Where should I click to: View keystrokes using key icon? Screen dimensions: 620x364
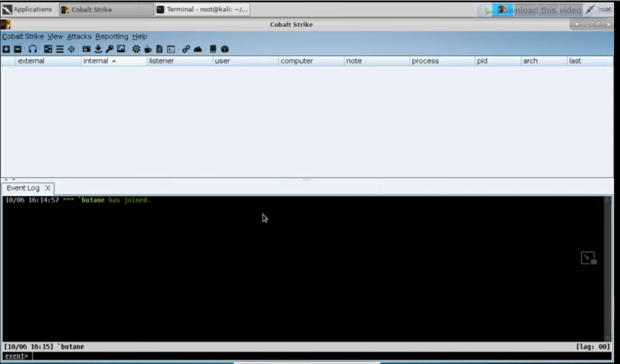pyautogui.click(x=110, y=50)
